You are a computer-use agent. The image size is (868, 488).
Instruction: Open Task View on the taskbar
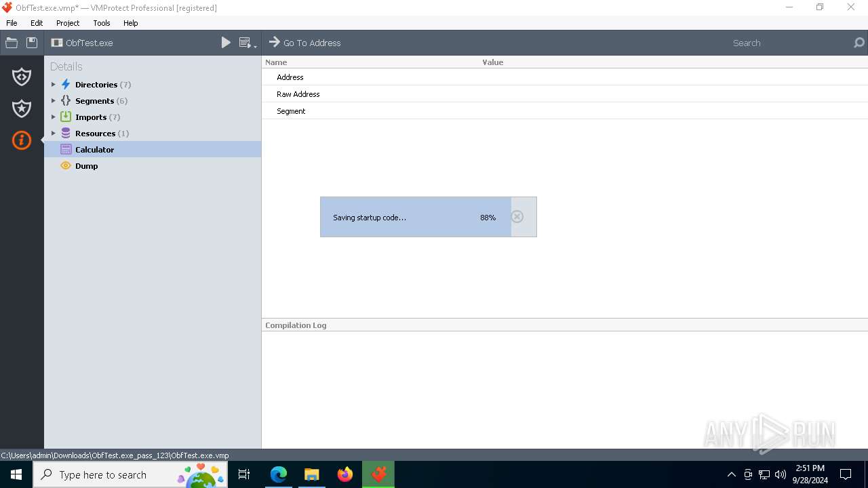tap(244, 474)
